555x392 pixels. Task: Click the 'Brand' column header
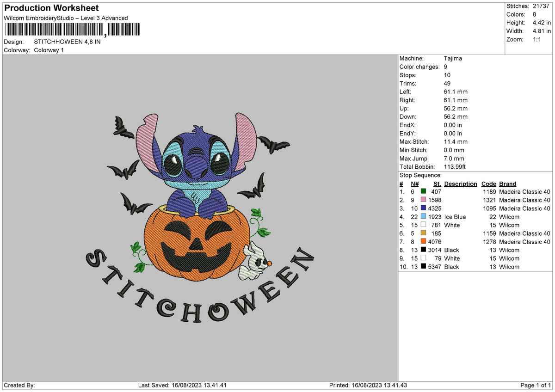point(508,184)
